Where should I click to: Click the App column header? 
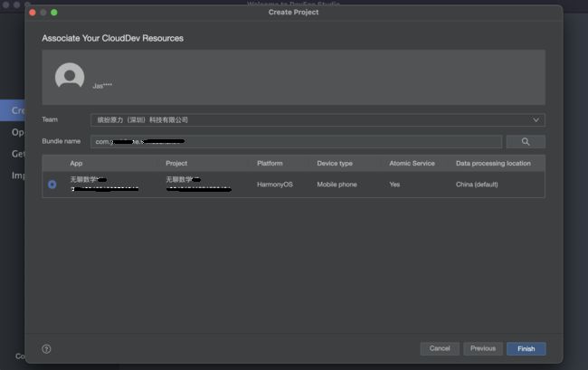coord(76,164)
